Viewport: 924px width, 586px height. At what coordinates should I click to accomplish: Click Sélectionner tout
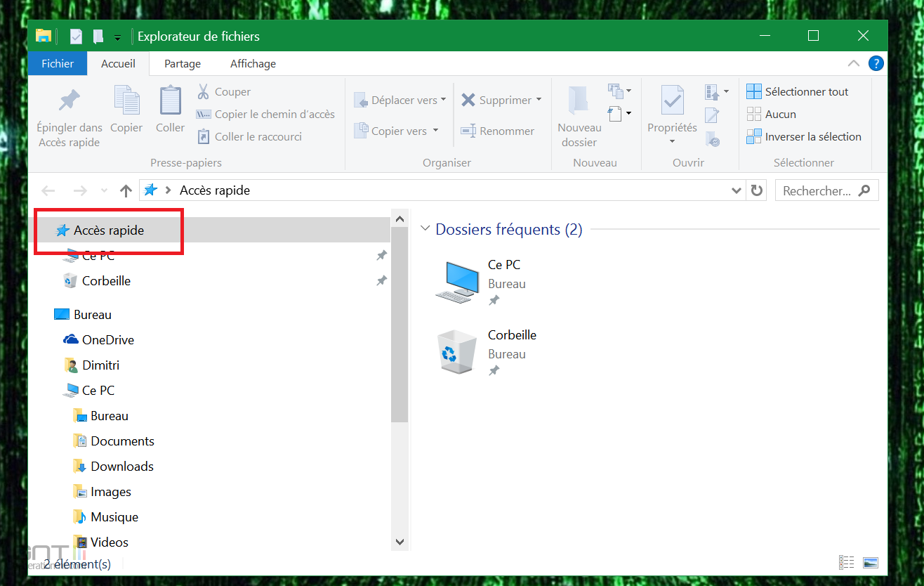797,92
